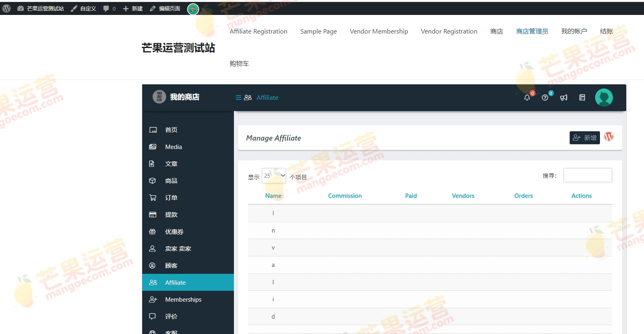Click the 商品 box icon in sidebar
The image size is (644, 334).
click(152, 181)
